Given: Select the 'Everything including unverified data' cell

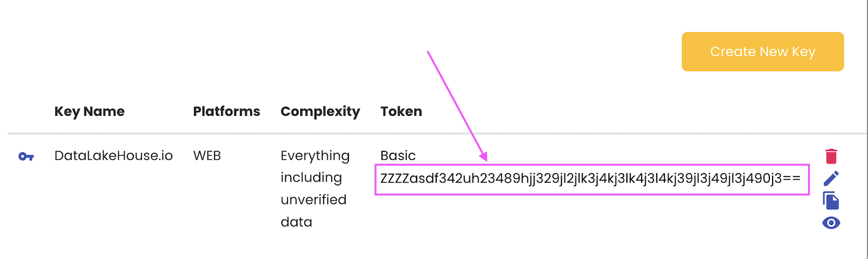Looking at the screenshot, I should point(315,189).
